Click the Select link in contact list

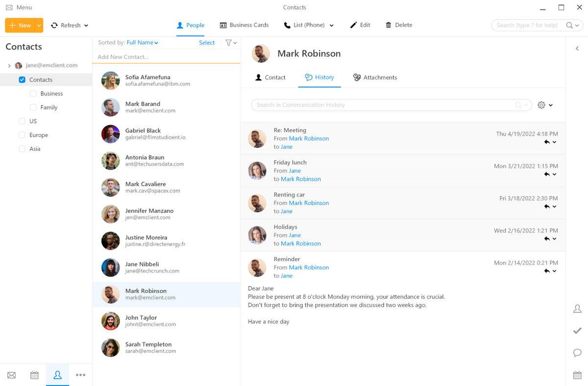(207, 43)
